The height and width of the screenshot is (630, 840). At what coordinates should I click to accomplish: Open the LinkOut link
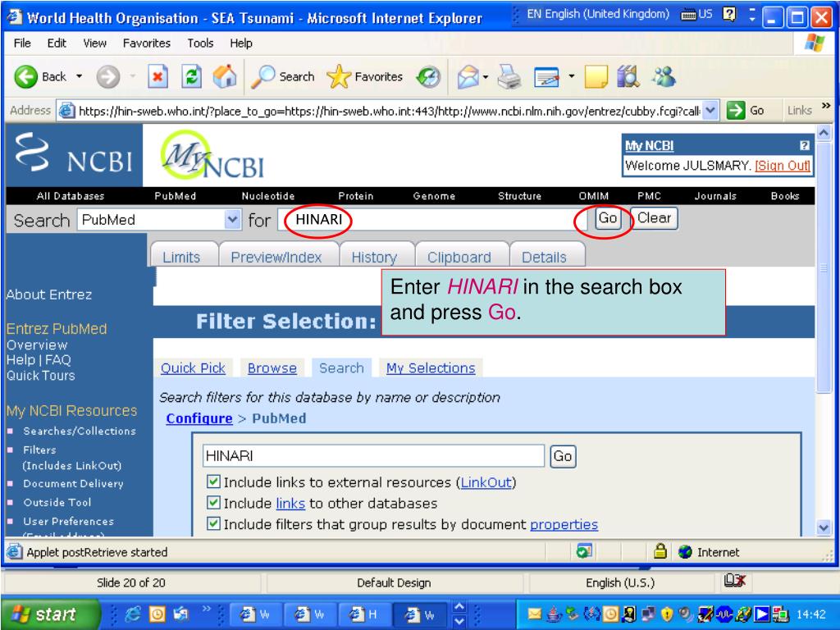(486, 482)
